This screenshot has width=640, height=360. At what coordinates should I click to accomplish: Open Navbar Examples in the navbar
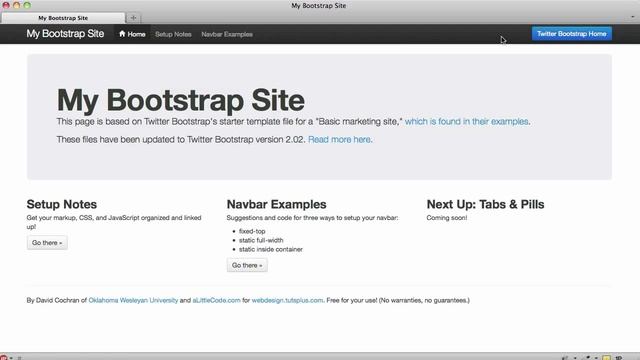pos(227,34)
